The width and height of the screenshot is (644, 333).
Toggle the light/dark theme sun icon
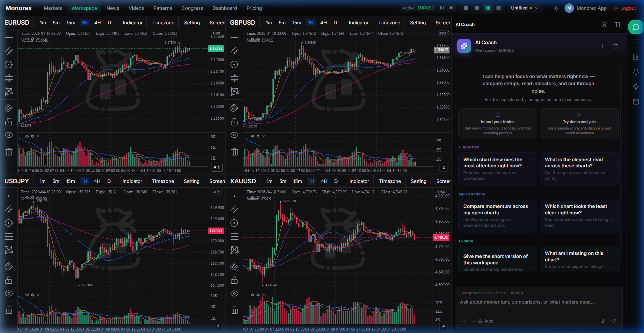click(x=556, y=8)
